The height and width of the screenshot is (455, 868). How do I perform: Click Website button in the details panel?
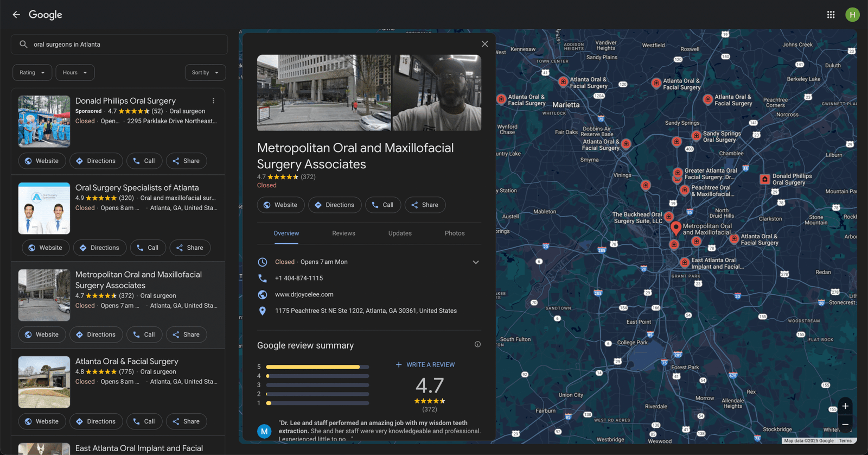click(x=281, y=205)
